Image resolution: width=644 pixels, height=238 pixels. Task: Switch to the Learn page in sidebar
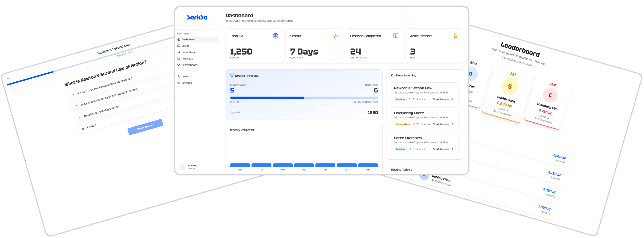pyautogui.click(x=185, y=46)
